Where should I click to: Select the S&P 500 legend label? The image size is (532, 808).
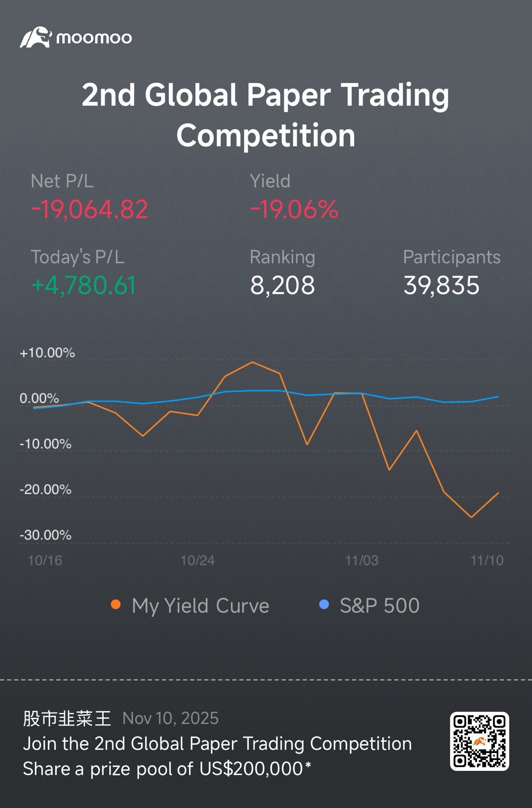tap(380, 606)
